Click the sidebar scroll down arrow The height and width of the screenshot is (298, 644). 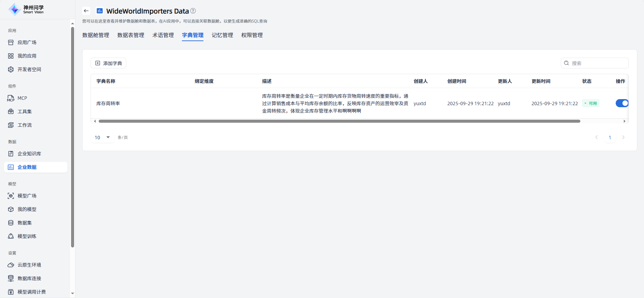pos(72,294)
